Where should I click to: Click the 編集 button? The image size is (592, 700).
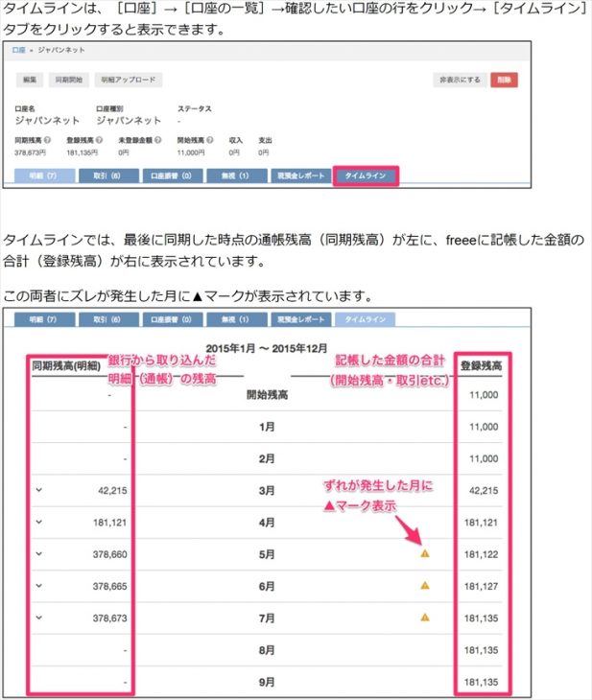30,80
